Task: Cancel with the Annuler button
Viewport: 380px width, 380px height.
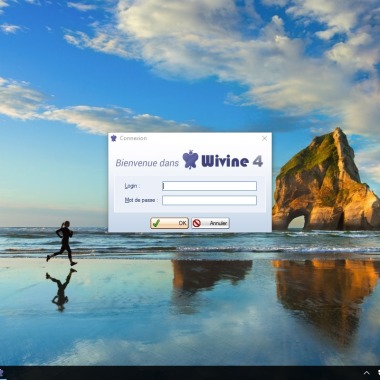Action: [210, 223]
